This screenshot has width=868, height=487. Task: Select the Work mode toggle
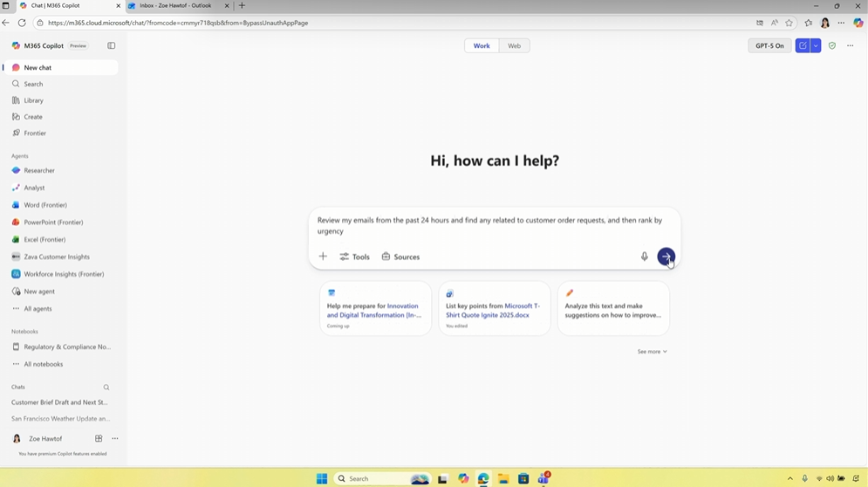point(482,45)
